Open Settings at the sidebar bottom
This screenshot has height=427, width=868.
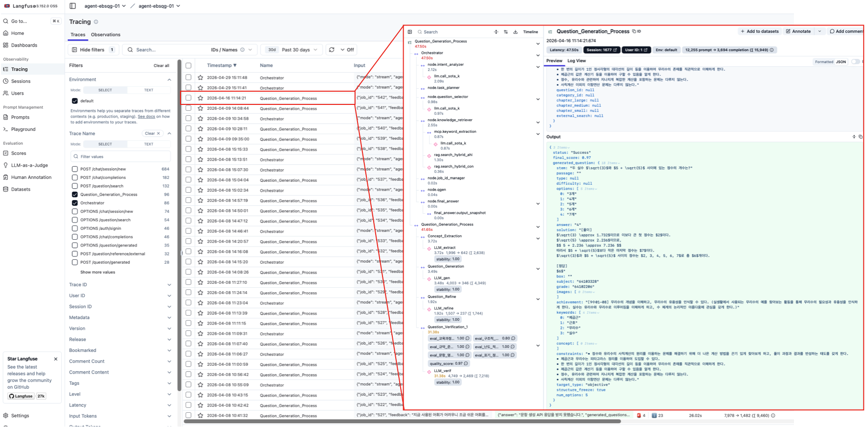click(20, 416)
